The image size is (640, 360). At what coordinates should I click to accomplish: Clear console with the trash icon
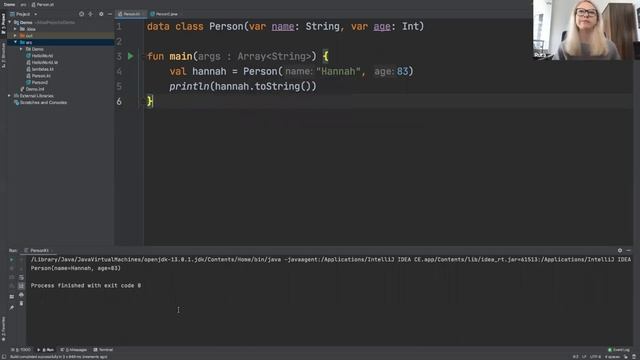coord(21,304)
